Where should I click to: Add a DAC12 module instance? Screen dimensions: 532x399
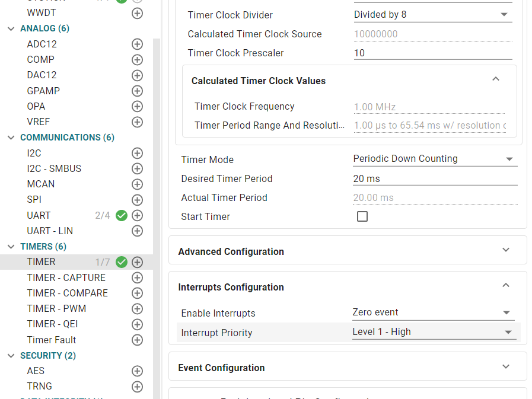pyautogui.click(x=137, y=75)
